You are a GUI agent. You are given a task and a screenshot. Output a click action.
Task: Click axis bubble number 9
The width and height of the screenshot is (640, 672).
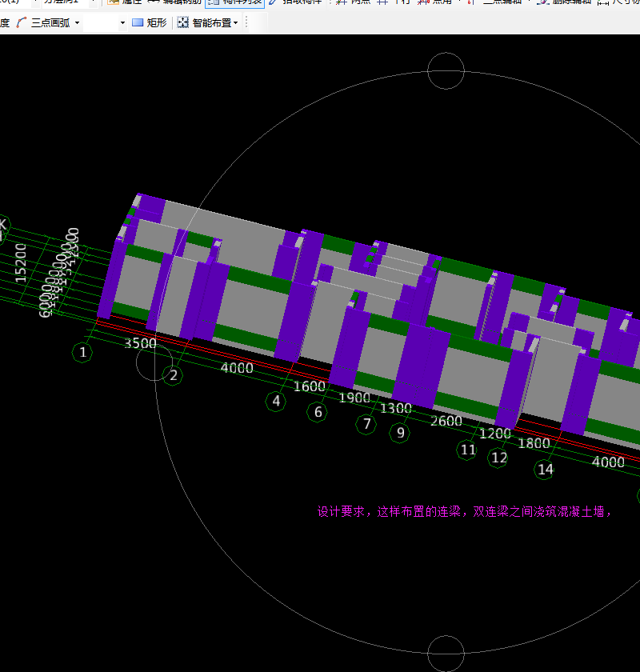click(x=400, y=433)
